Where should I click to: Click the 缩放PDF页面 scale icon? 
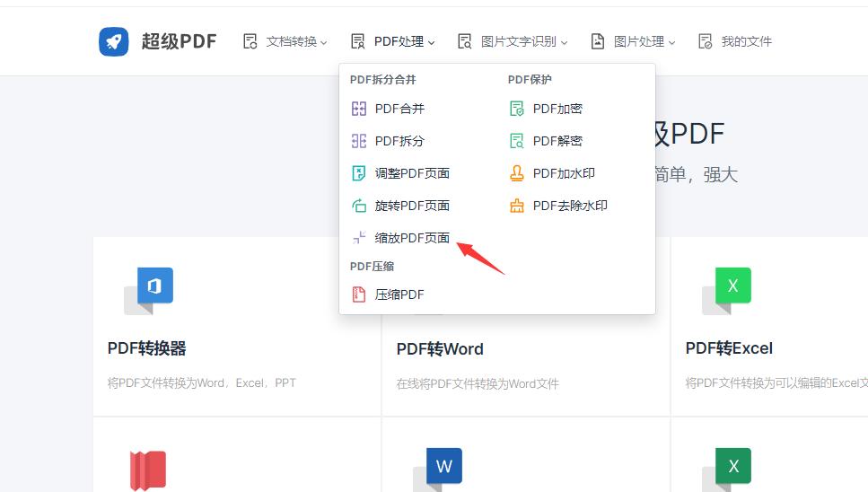pos(359,238)
